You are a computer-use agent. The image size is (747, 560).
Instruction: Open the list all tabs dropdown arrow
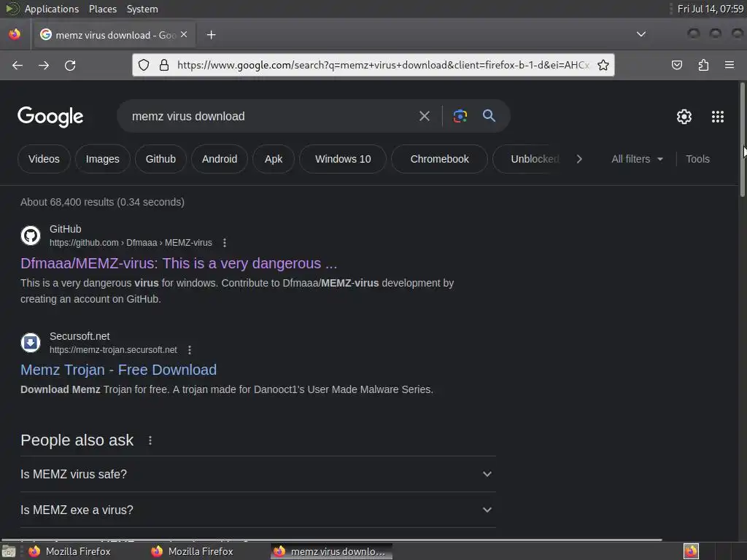pos(641,34)
